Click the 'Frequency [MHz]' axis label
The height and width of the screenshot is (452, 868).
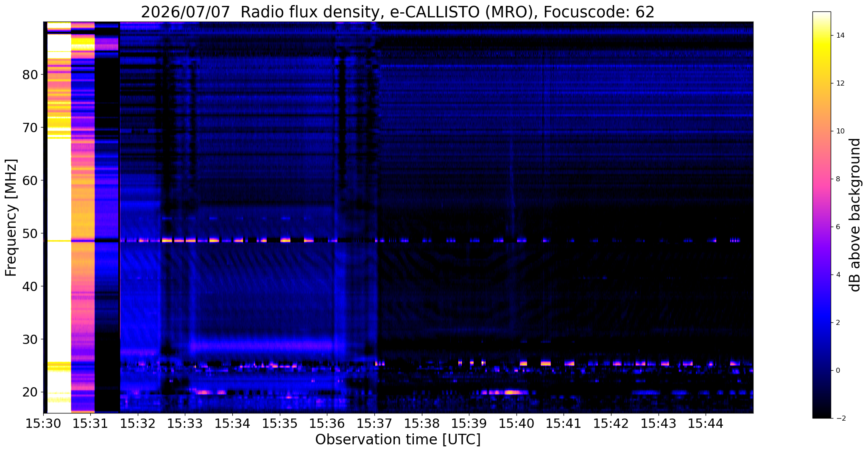11,218
